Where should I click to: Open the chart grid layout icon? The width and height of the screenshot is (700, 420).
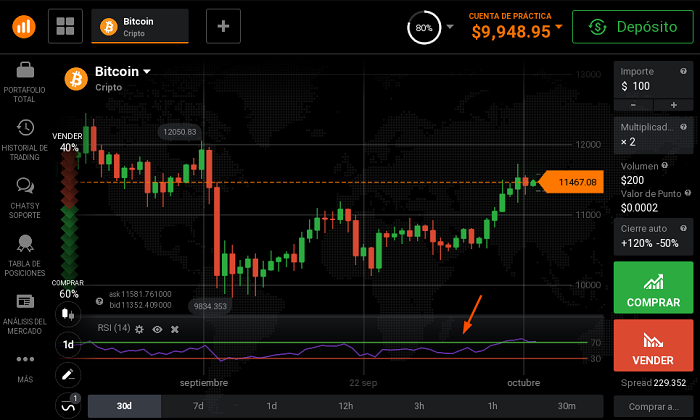pos(65,26)
